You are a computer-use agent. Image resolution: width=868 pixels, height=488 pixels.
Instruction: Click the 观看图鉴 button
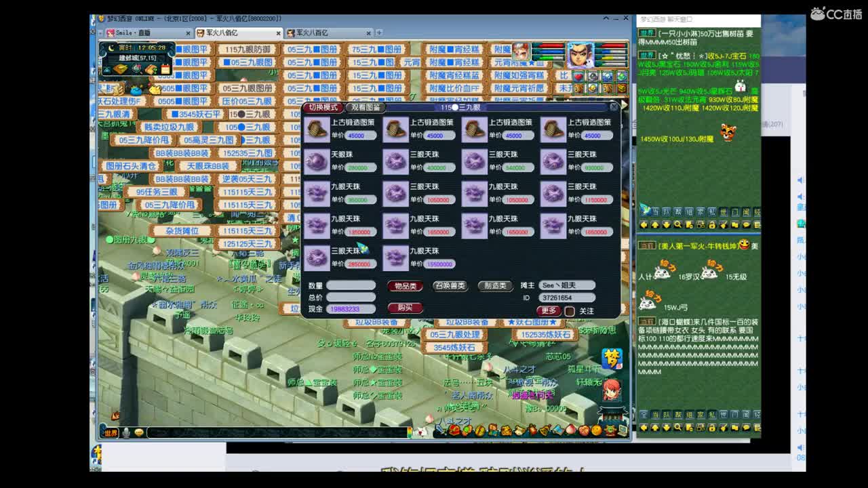click(x=366, y=107)
